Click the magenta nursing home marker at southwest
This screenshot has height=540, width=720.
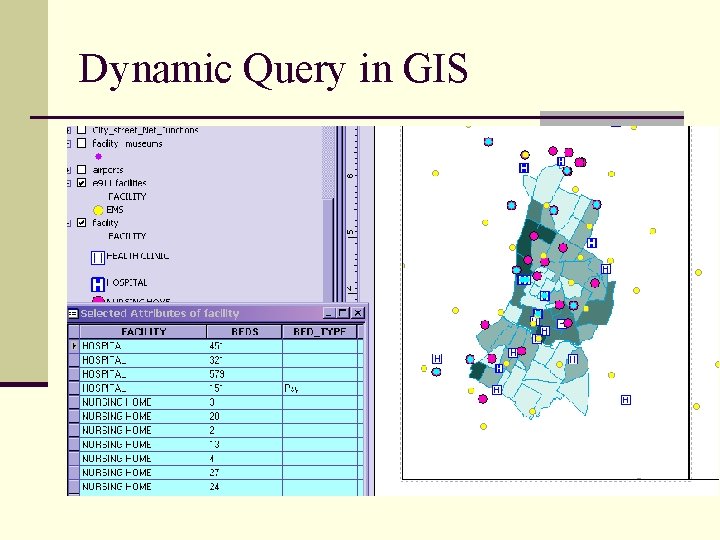point(483,399)
